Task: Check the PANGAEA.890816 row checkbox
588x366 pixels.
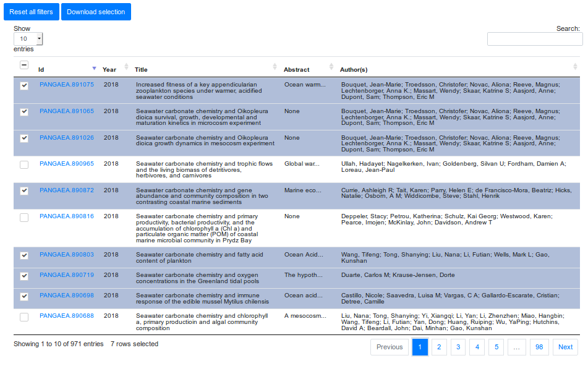Action: pos(24,218)
